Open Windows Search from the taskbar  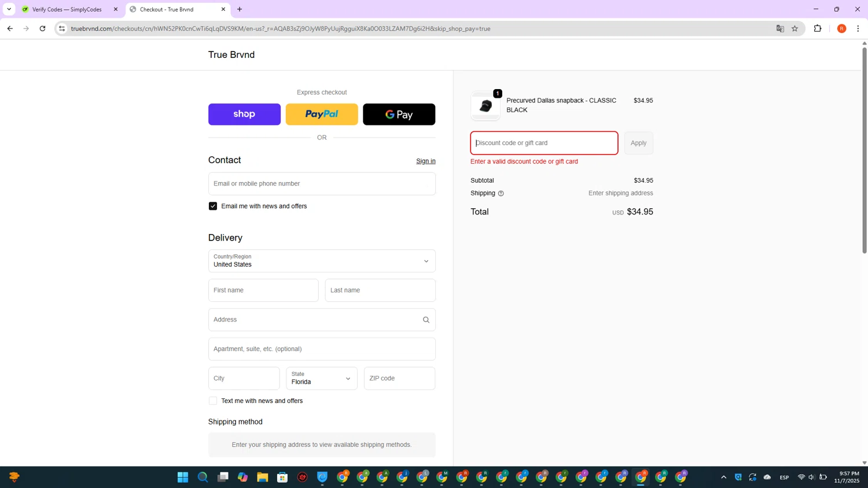[x=203, y=477]
